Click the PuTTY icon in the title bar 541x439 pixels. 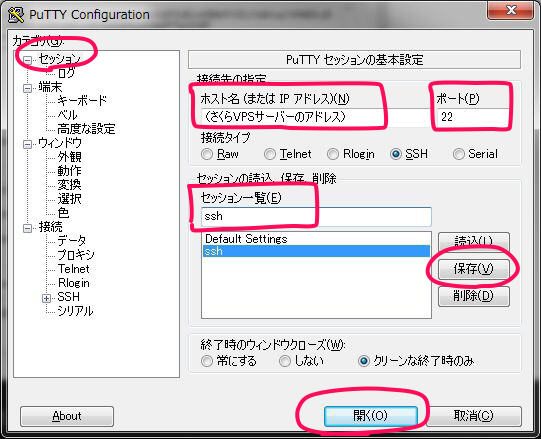tap(16, 15)
